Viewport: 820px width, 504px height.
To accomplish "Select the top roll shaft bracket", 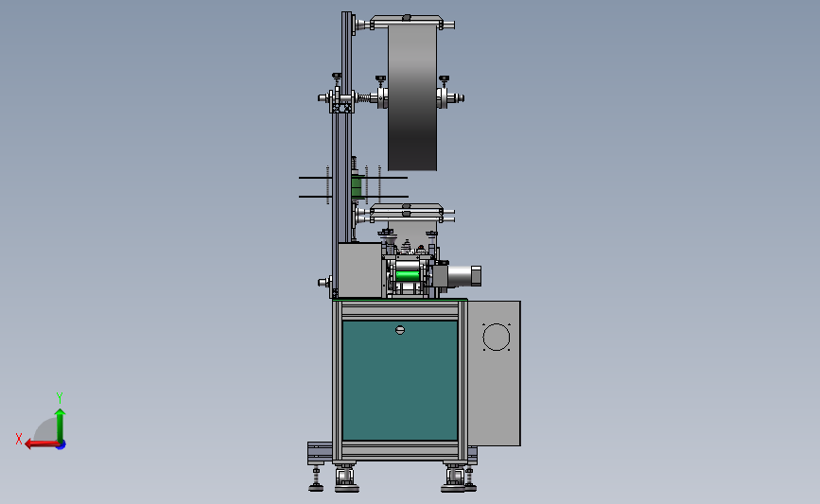I will pyautogui.click(x=407, y=22).
